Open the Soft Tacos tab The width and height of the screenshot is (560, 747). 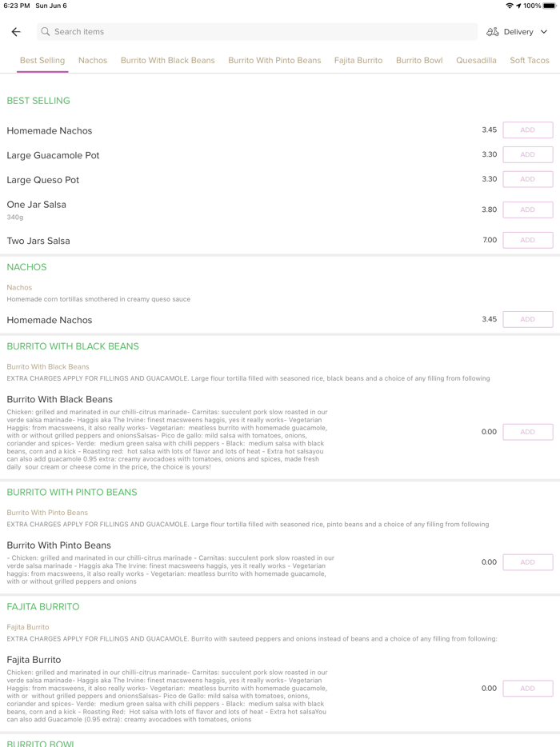(x=530, y=61)
